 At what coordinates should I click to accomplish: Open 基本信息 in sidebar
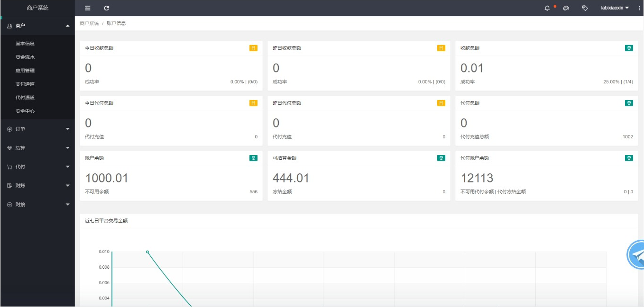pos(25,44)
